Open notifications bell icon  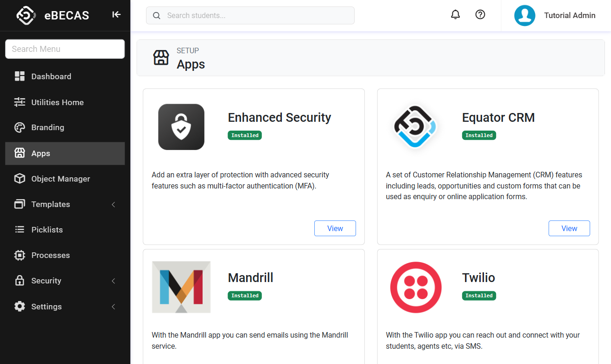455,15
